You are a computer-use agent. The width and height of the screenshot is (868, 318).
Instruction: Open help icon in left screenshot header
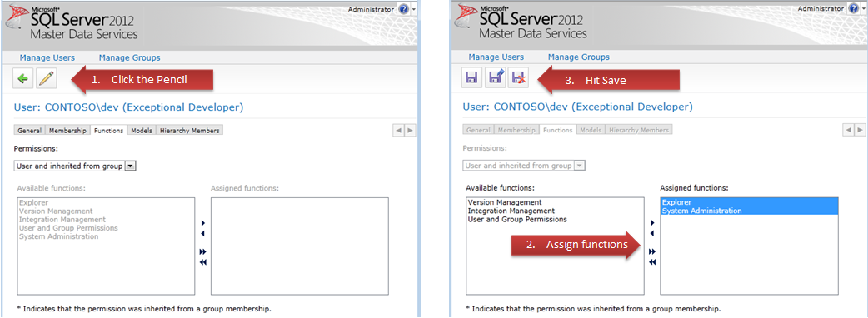click(x=403, y=9)
